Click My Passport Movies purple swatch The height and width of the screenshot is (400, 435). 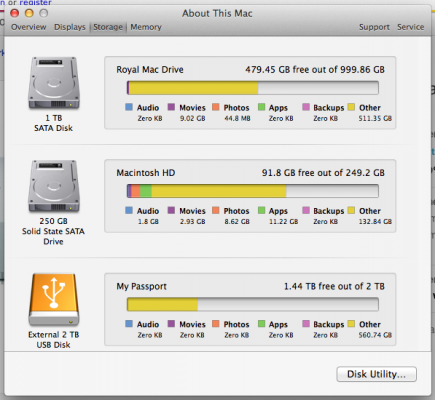tap(171, 324)
